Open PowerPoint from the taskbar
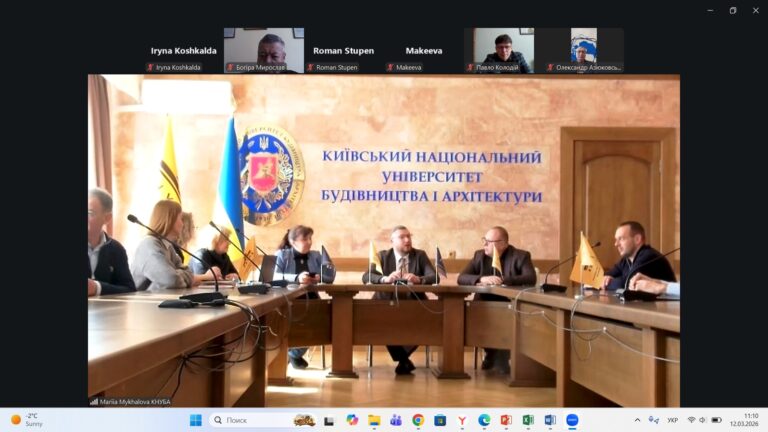This screenshot has height=432, width=768. pyautogui.click(x=506, y=420)
